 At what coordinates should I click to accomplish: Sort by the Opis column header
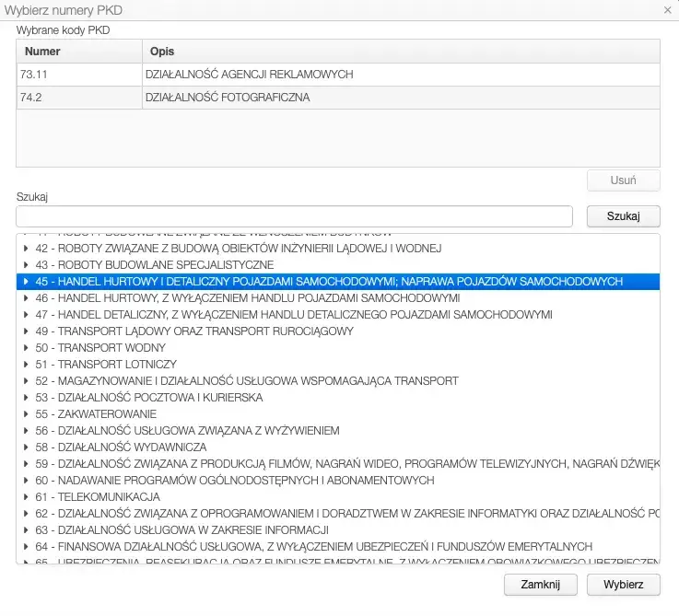click(x=400, y=52)
